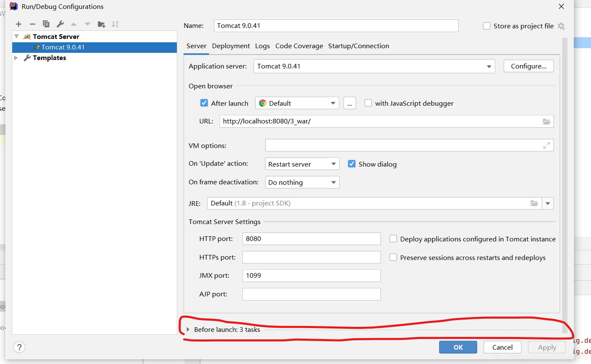Open edit templates wrench icon in toolbar

click(60, 24)
